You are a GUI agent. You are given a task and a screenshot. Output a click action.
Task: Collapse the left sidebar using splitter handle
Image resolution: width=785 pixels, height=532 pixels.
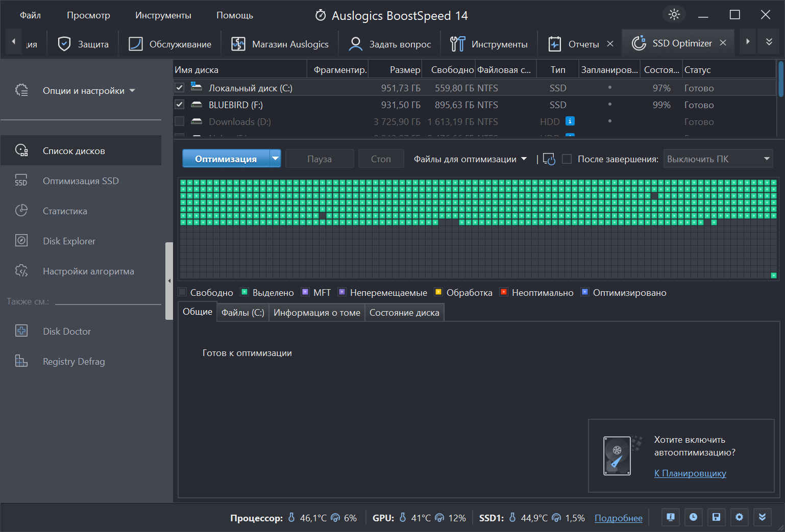(169, 281)
